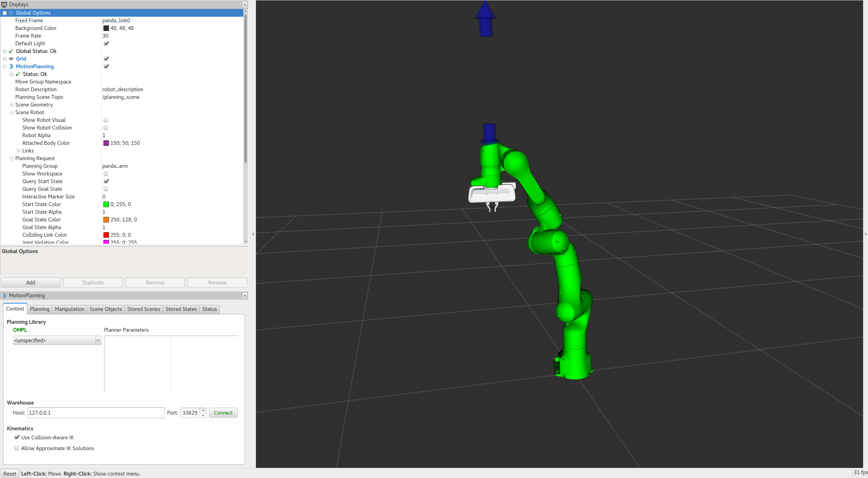Enable Use Collision-Aware IK checkbox
This screenshot has height=478, width=868.
tap(16, 437)
